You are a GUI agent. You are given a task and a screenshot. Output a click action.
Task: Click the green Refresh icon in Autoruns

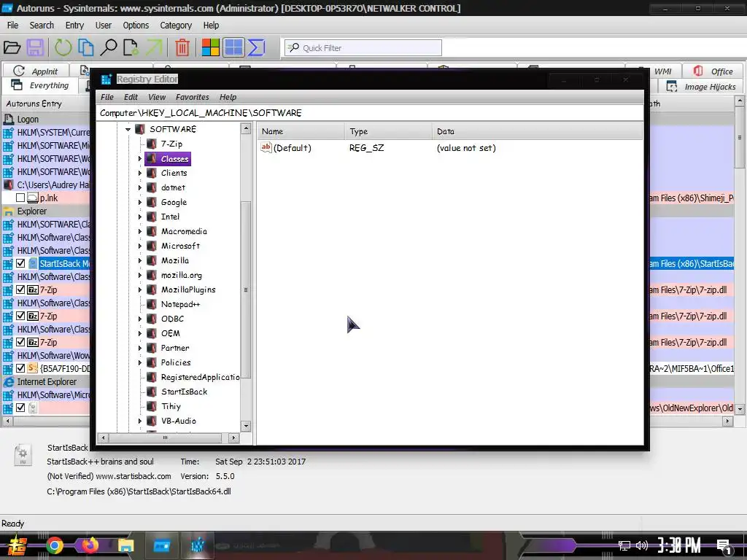[63, 47]
